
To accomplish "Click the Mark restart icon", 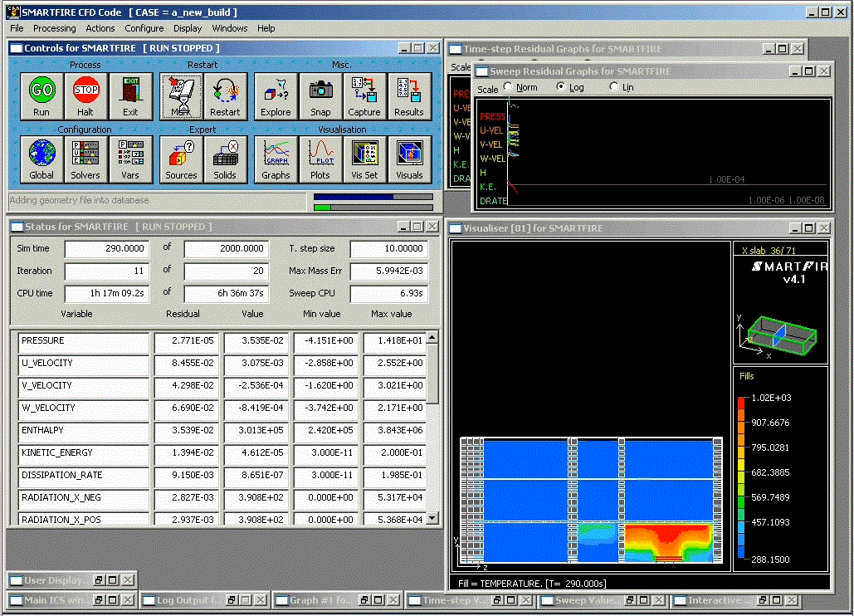I will [x=182, y=95].
